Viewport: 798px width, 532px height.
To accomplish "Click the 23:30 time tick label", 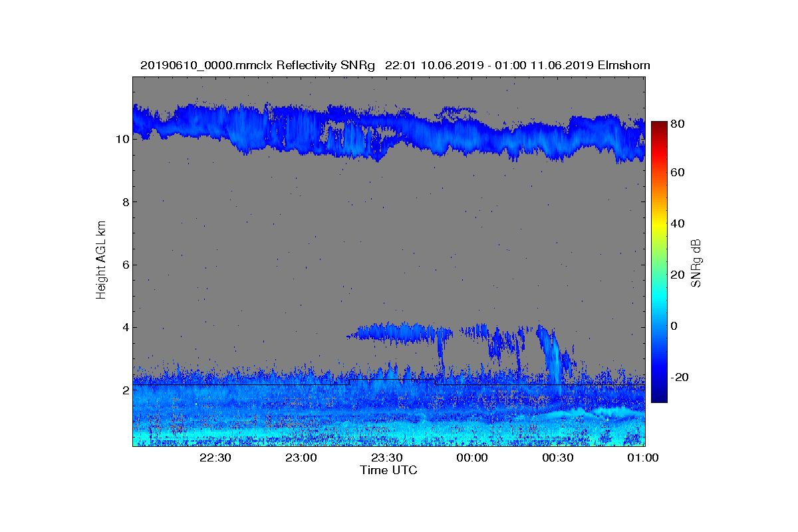I will tap(386, 458).
